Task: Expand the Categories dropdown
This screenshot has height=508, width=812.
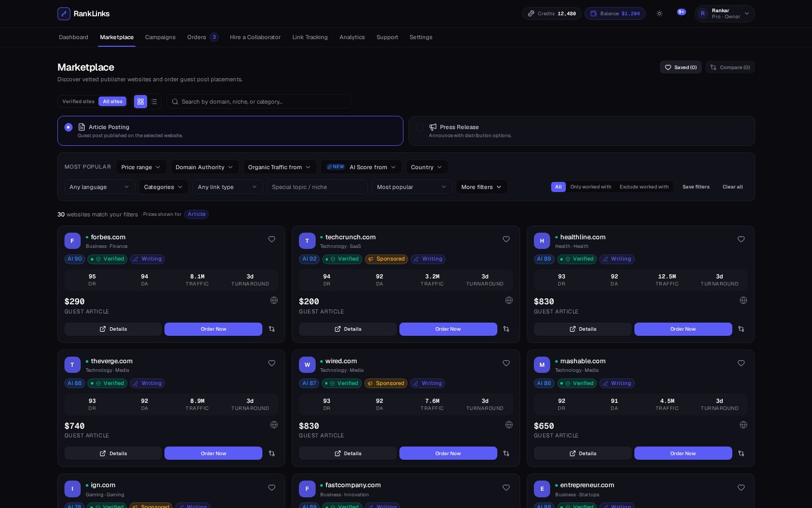Action: point(164,187)
